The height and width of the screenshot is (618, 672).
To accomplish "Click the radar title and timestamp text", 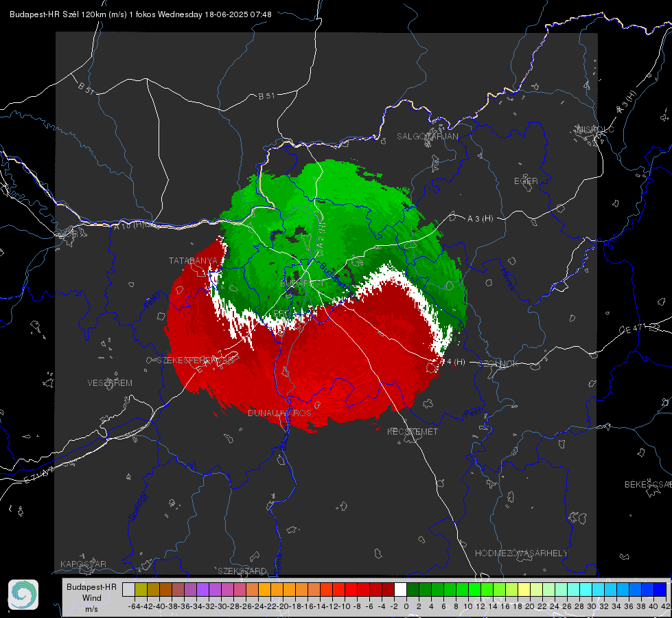I will pyautogui.click(x=141, y=14).
